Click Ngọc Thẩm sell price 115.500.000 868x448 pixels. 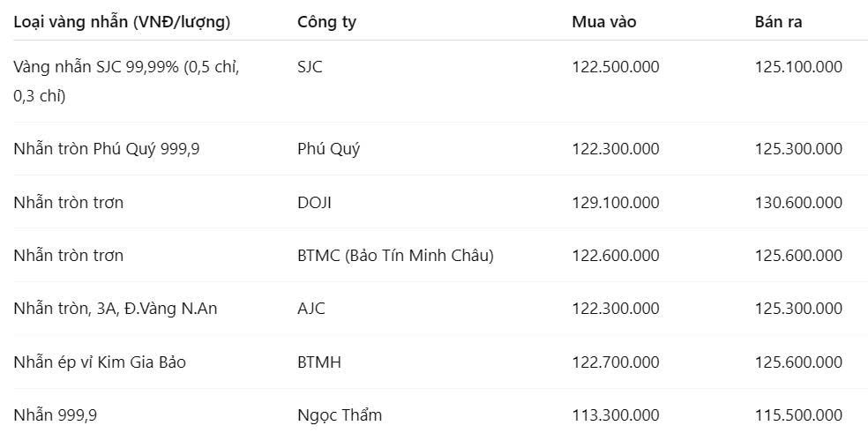(x=798, y=415)
